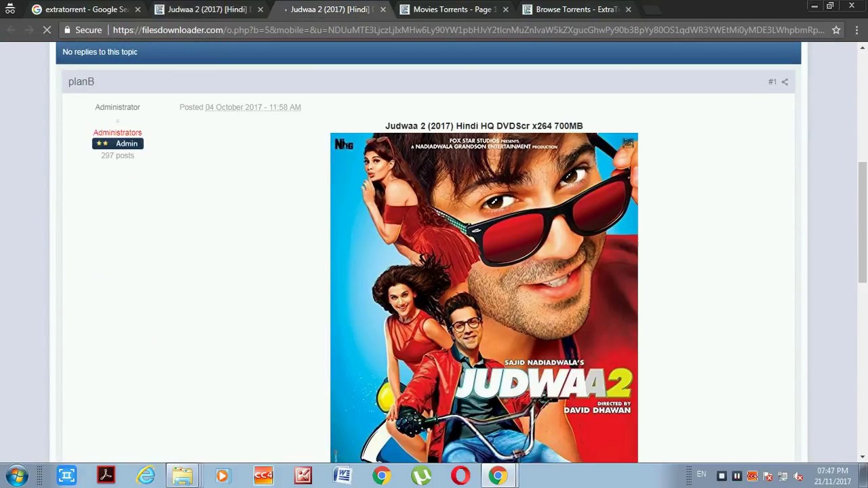Open the media player taskbar icon

coord(222,476)
